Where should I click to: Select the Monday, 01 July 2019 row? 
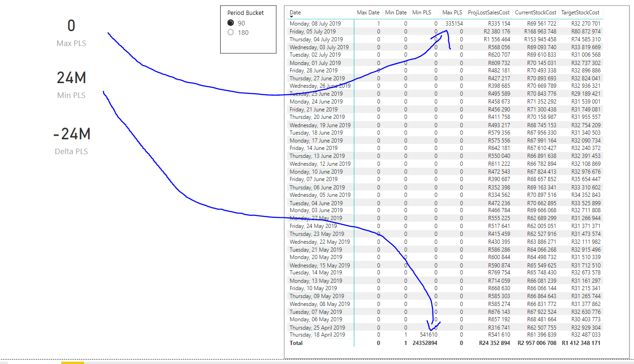(445, 63)
